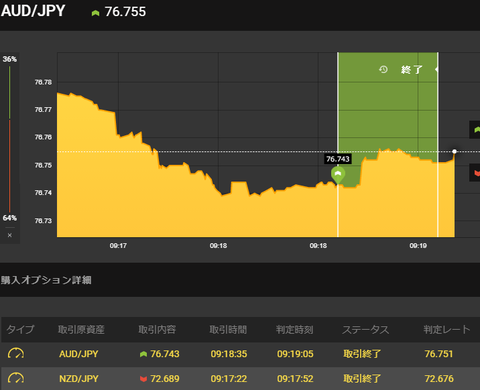Click the 09:17 time axis label
The height and width of the screenshot is (390, 480).
point(118,246)
